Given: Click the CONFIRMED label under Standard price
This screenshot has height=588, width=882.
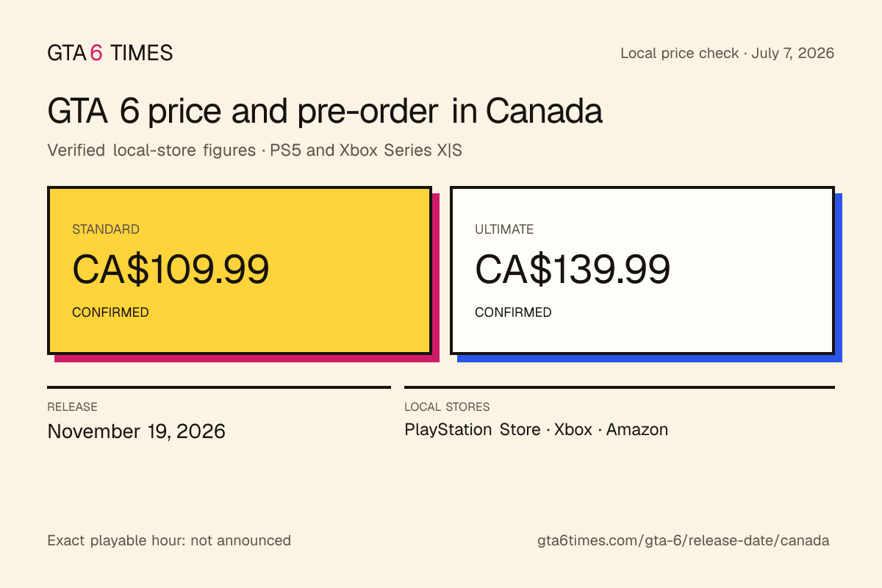Looking at the screenshot, I should click(x=110, y=312).
